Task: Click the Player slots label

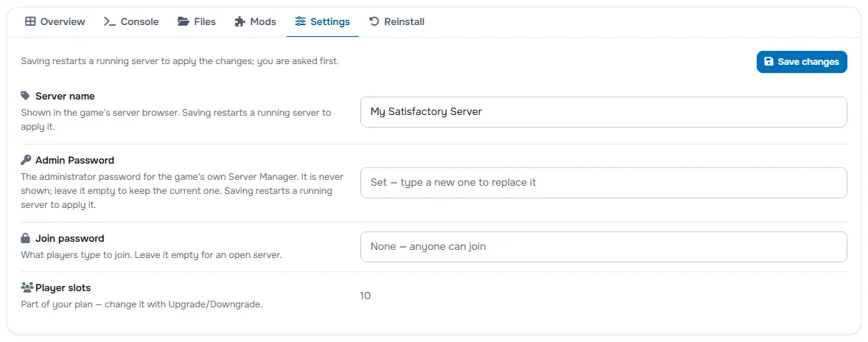Action: [63, 287]
